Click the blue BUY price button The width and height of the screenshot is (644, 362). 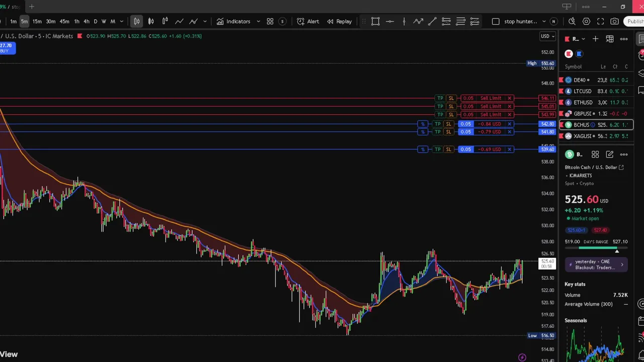click(x=7, y=48)
